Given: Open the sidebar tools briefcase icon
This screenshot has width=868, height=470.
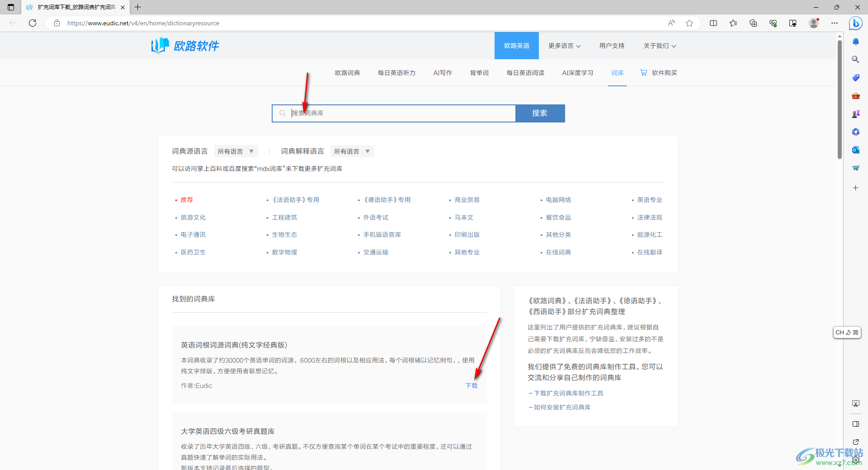Looking at the screenshot, I should coord(856,96).
